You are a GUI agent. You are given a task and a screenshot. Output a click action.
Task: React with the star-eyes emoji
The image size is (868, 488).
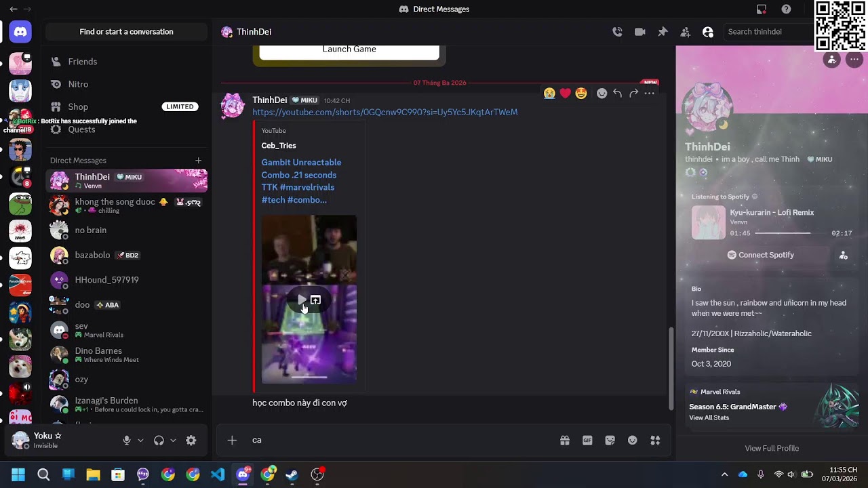(581, 94)
